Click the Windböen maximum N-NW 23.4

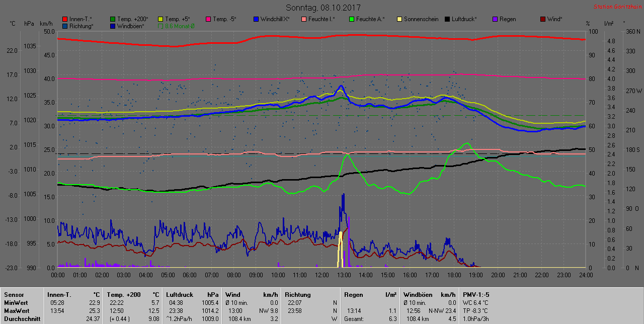tap(442, 310)
